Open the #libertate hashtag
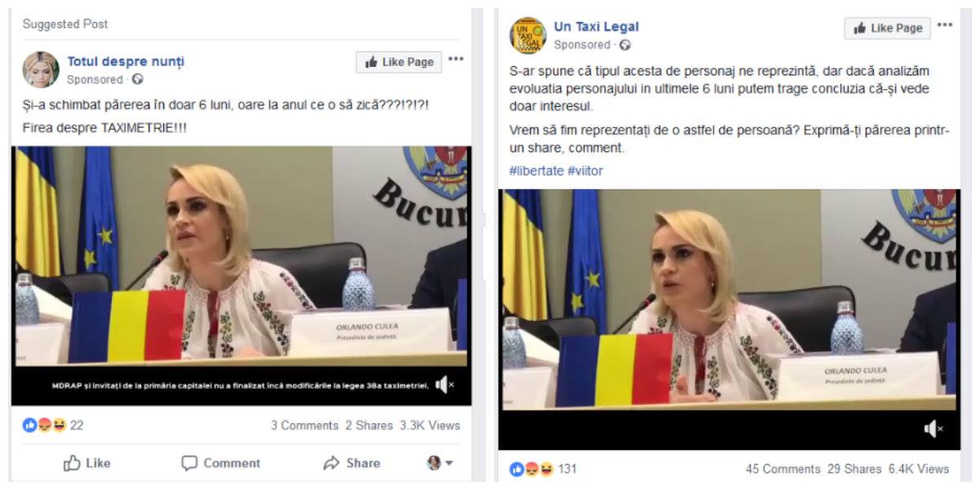The height and width of the screenshot is (490, 980). 536,171
